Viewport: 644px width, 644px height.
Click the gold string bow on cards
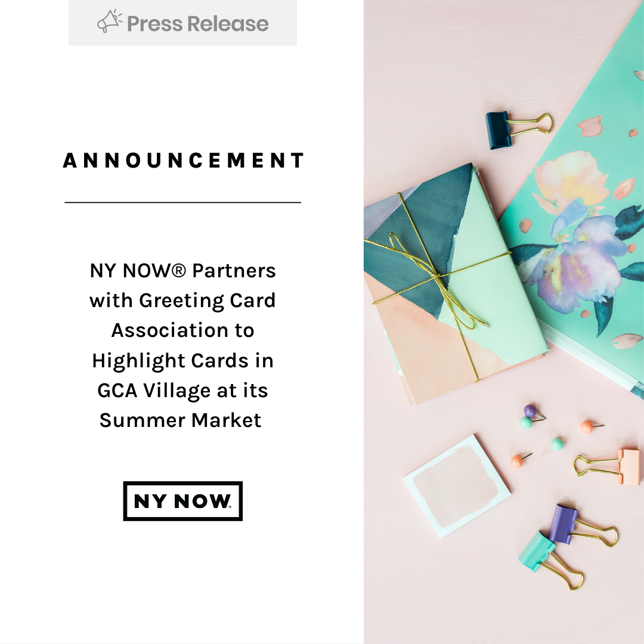435,279
